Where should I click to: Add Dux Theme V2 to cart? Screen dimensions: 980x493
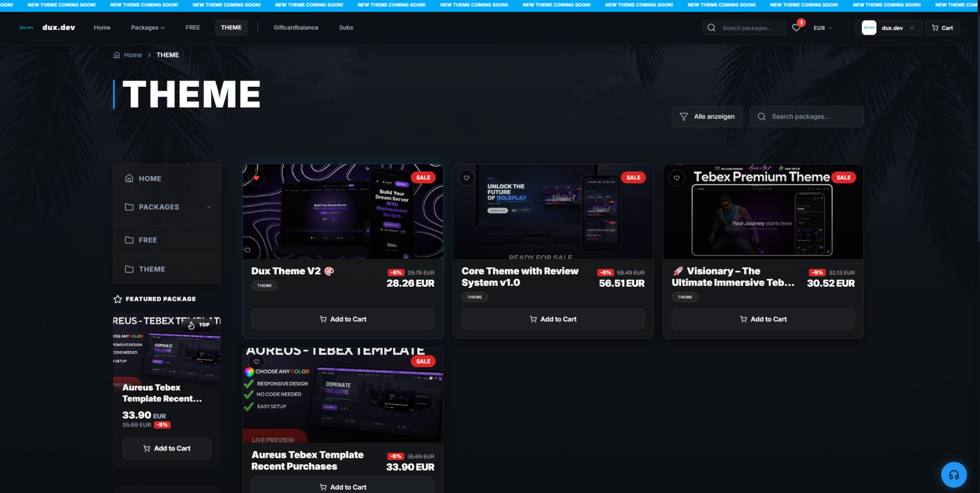click(x=343, y=319)
